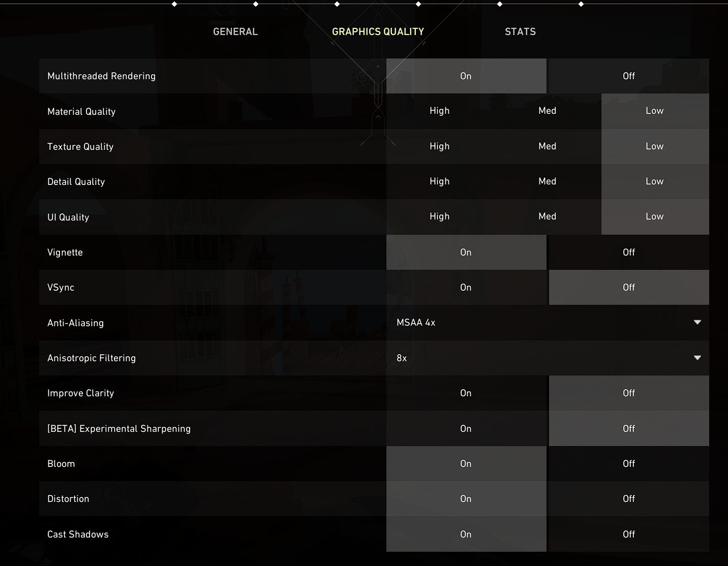The image size is (728, 566).
Task: Set Detail Quality to High
Action: (440, 181)
